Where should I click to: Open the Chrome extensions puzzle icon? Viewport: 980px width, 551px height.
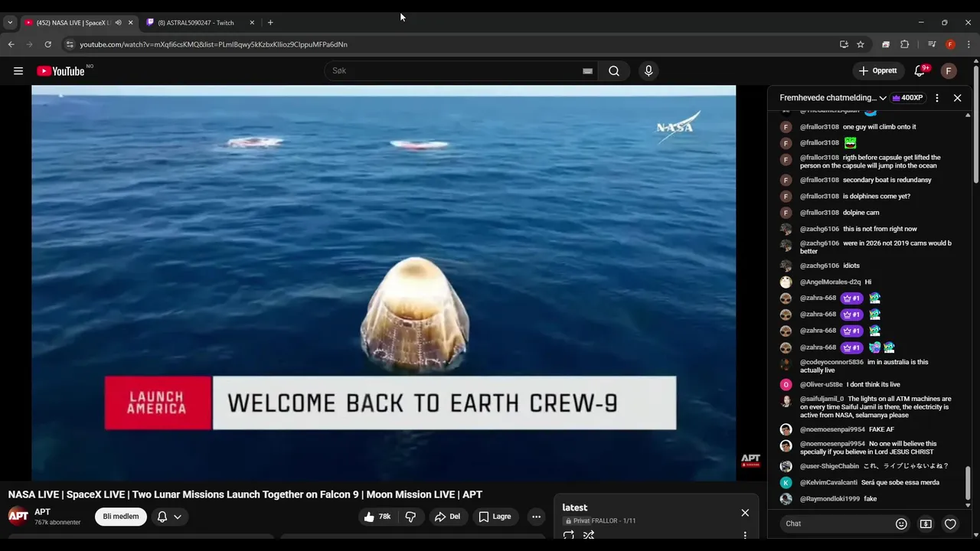[x=904, y=44]
